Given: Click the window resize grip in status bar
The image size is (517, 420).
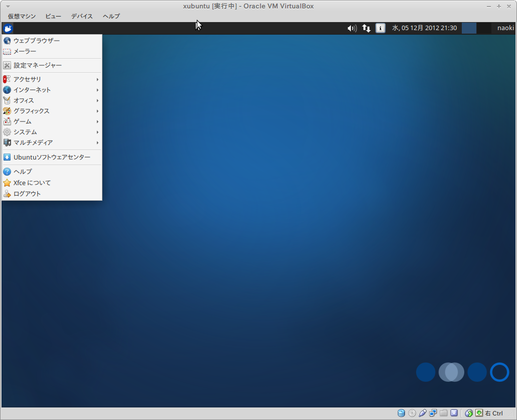Looking at the screenshot, I should click(511, 414).
